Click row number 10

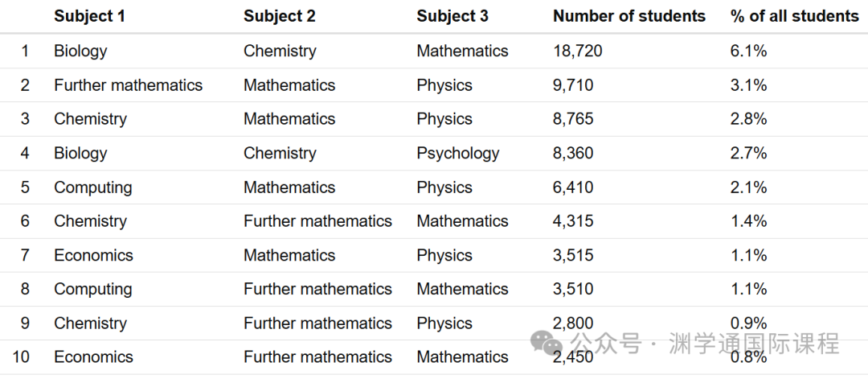(x=21, y=356)
